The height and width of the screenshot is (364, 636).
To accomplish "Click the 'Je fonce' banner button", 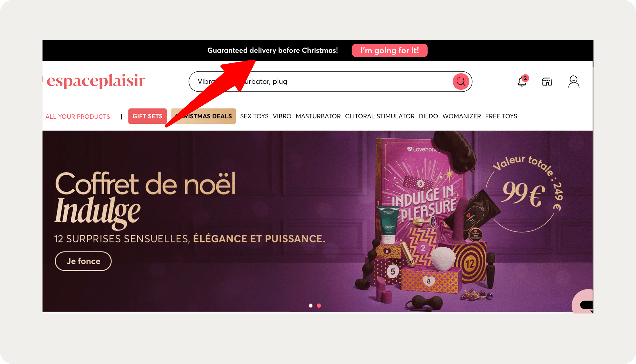I will coord(83,261).
